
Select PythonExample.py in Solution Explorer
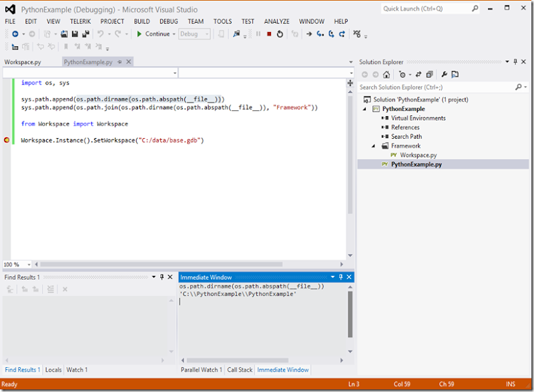(416, 164)
